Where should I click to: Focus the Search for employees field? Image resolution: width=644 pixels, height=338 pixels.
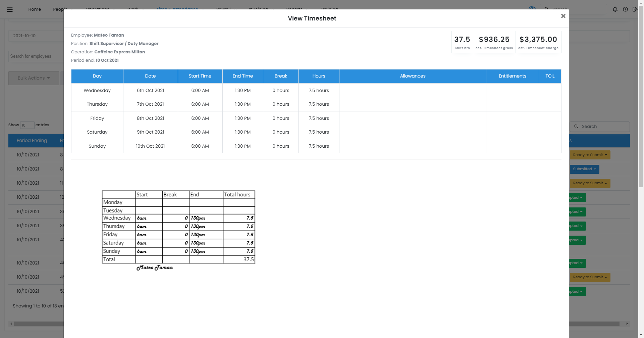(x=35, y=56)
